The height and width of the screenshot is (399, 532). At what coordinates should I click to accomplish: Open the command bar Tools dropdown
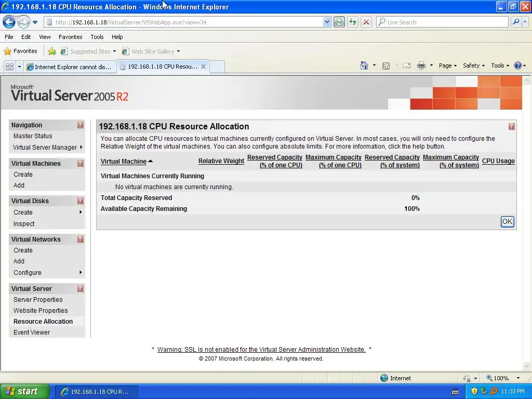(500, 65)
